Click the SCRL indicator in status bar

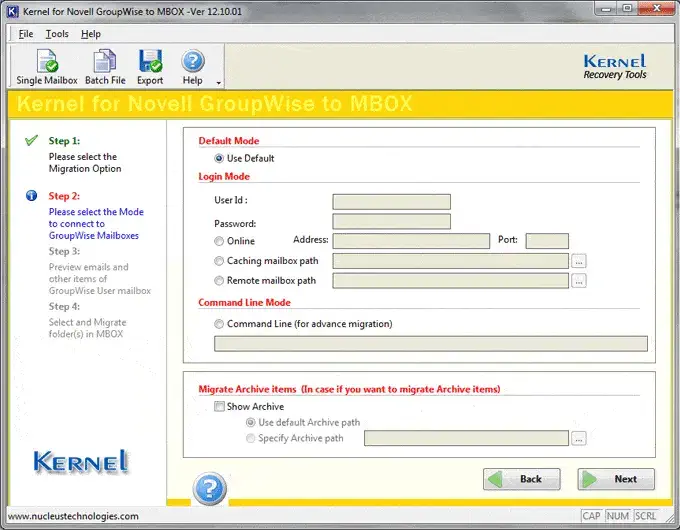tap(645, 516)
